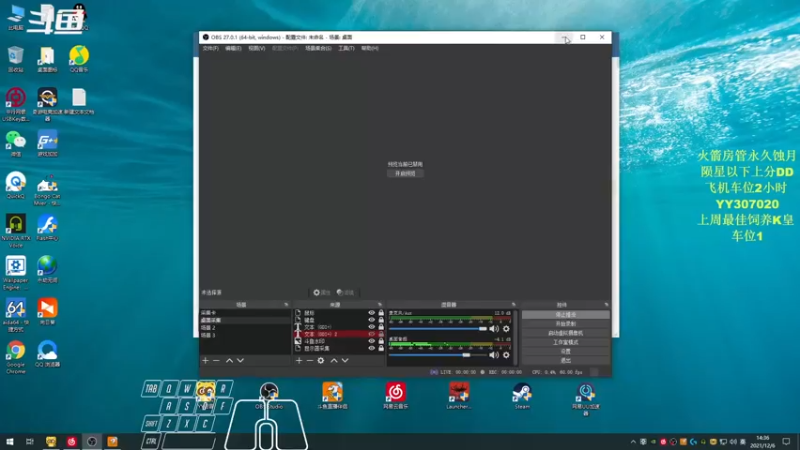Mute the 桌面音频 speaker icon
Viewport: 800px width, 450px height.
click(494, 355)
